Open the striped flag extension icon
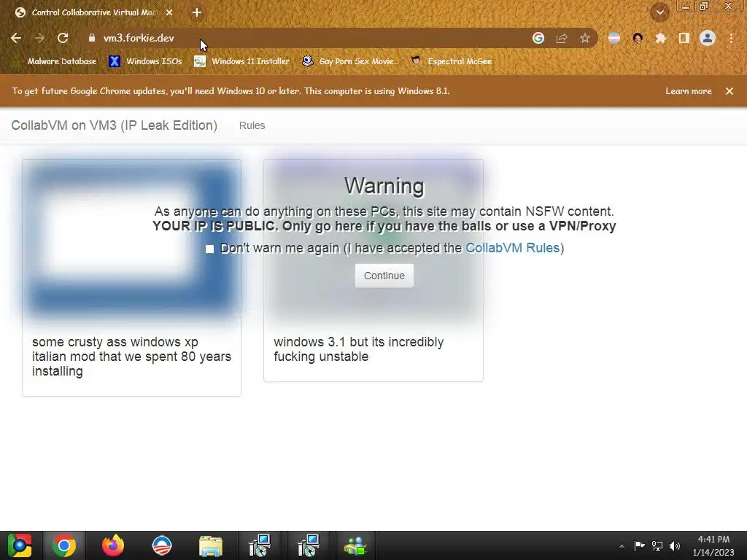Screen dimensions: 747x560 pyautogui.click(x=614, y=38)
